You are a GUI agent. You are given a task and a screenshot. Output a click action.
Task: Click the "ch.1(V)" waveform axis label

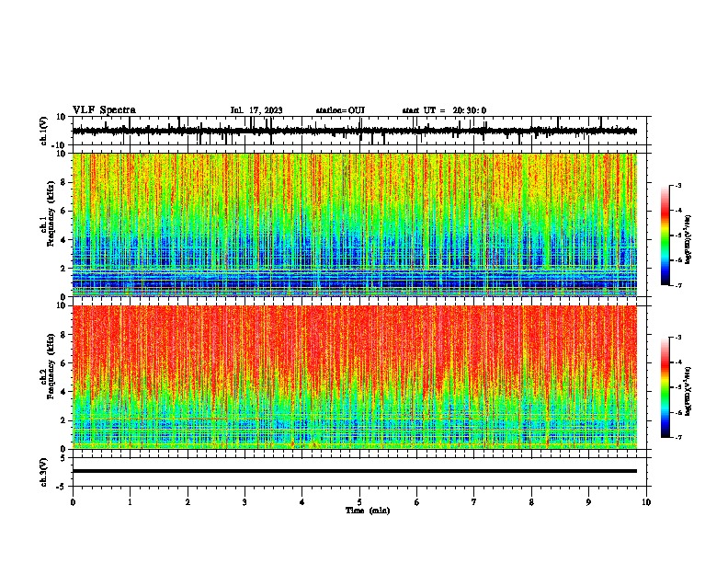pos(44,131)
